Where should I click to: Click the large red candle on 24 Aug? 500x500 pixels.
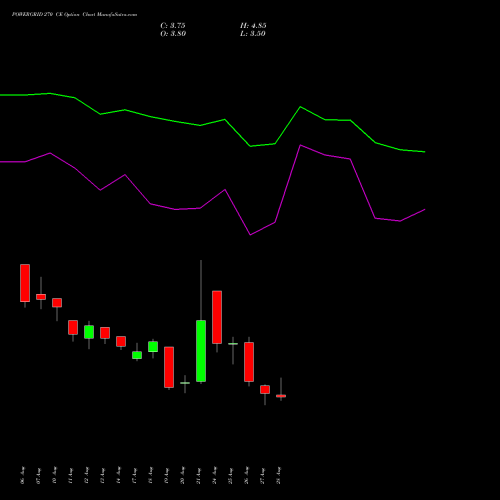tap(217, 317)
